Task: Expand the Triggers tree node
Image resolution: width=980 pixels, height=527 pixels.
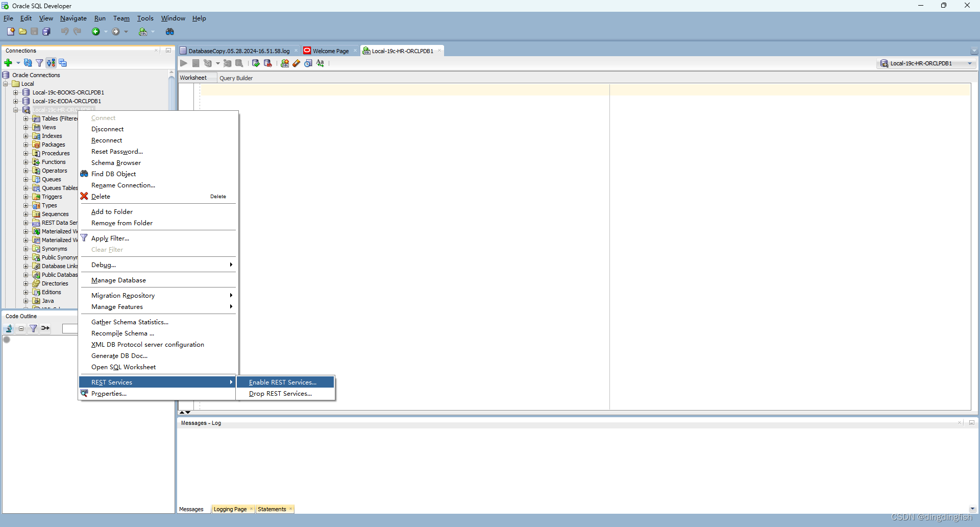Action: click(26, 197)
